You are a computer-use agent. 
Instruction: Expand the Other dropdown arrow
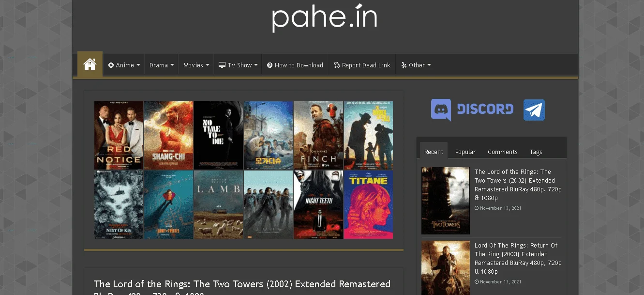[x=429, y=65]
